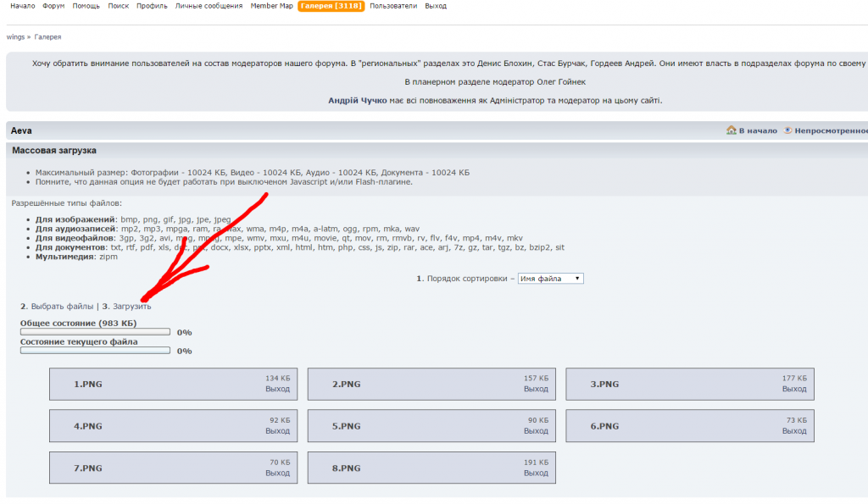Select the 5.PNG file tile

(x=431, y=426)
